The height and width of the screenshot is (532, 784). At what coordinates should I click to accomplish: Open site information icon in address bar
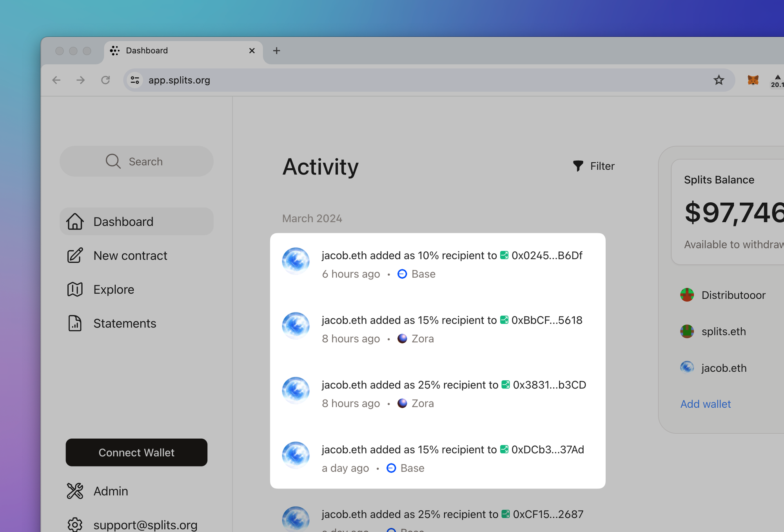tap(135, 80)
